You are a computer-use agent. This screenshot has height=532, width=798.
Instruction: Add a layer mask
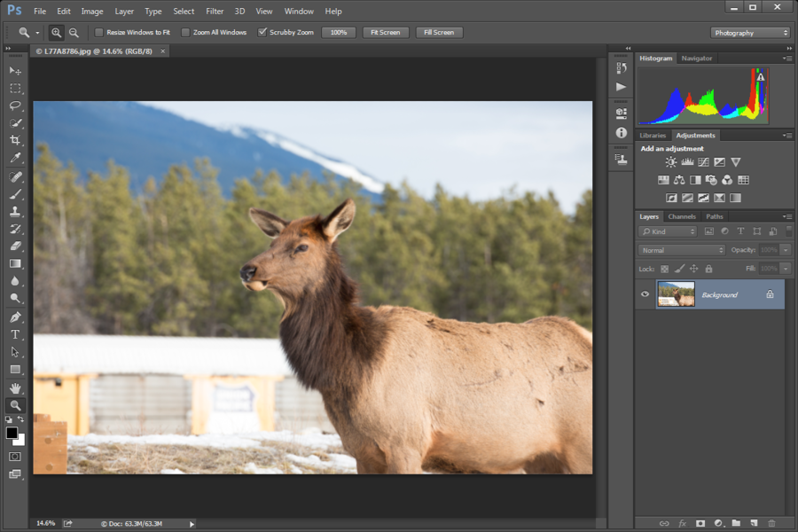700,523
